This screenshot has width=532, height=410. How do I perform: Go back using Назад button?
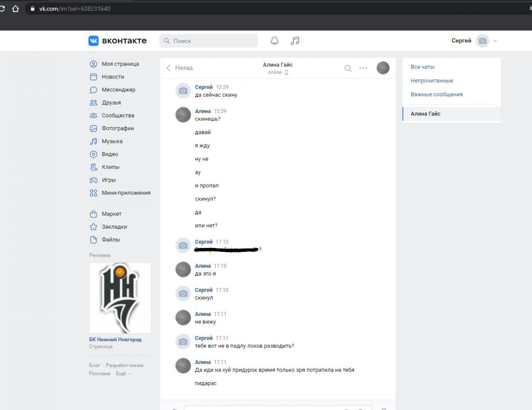pyautogui.click(x=180, y=68)
